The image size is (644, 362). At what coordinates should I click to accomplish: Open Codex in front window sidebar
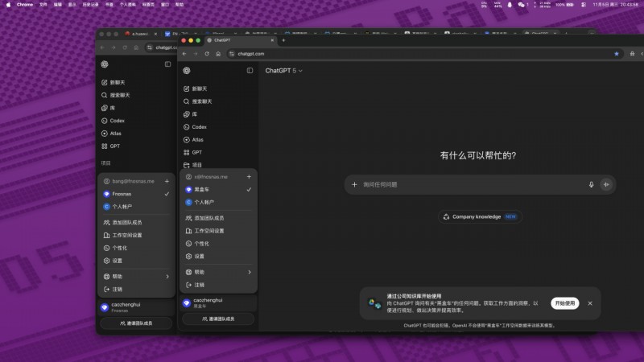click(218, 127)
